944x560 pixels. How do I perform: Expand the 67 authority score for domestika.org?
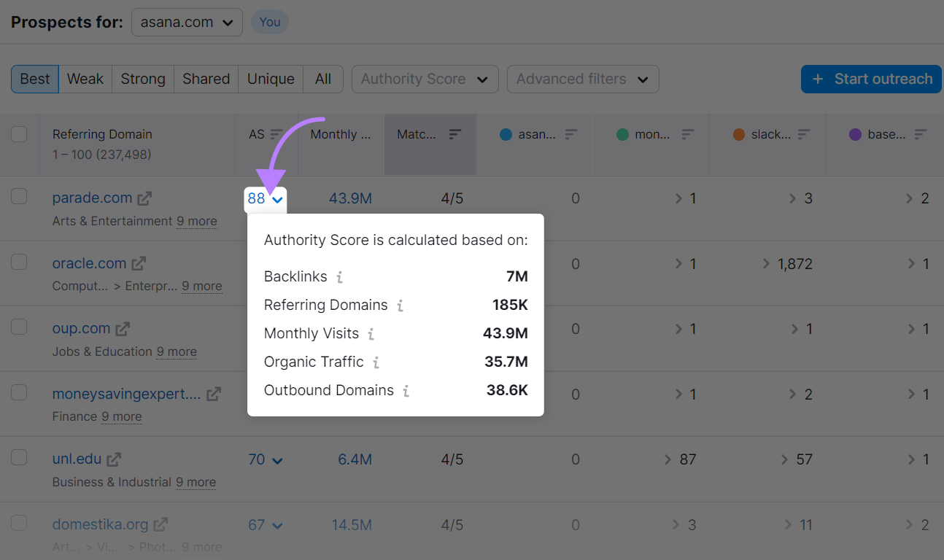[x=266, y=525]
